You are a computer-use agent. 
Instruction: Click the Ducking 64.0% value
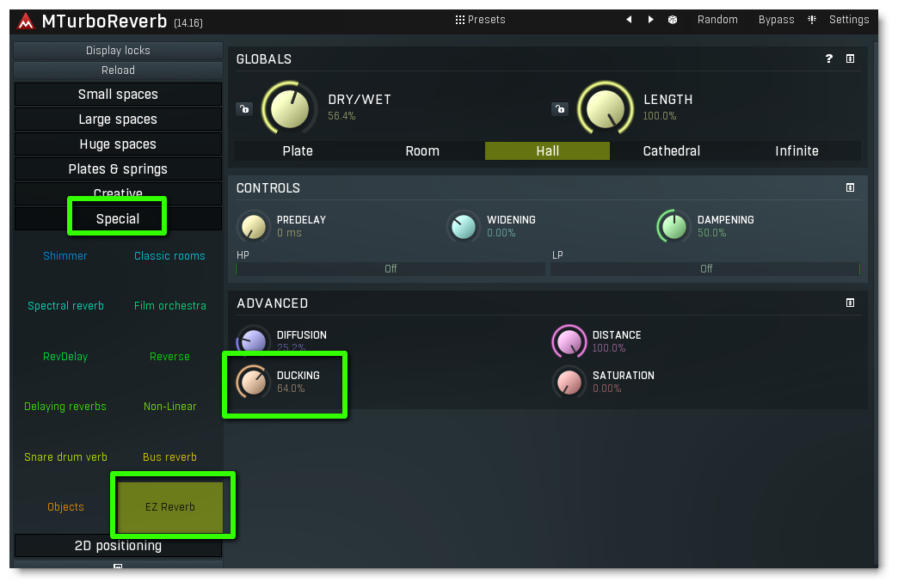tap(291, 389)
